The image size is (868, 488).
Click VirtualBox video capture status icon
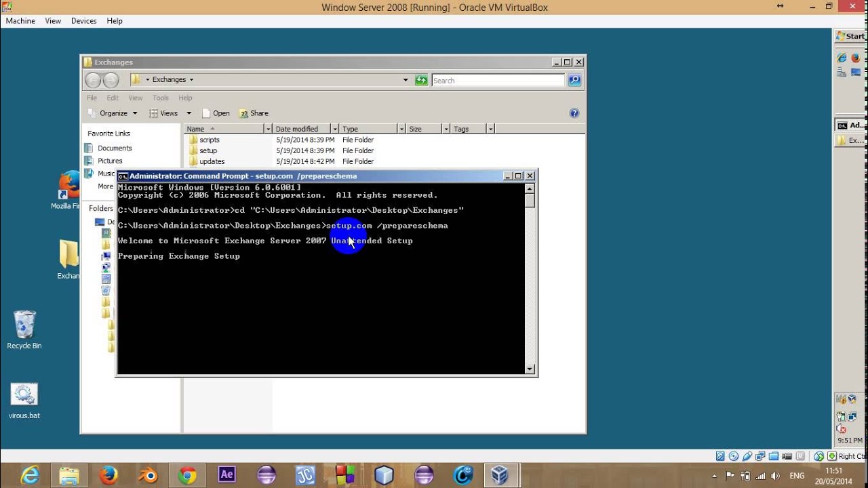(x=787, y=456)
